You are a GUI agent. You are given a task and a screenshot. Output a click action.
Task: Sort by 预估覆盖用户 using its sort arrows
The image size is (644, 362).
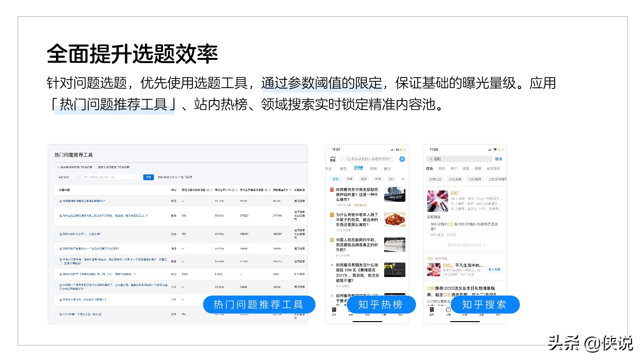(x=290, y=190)
